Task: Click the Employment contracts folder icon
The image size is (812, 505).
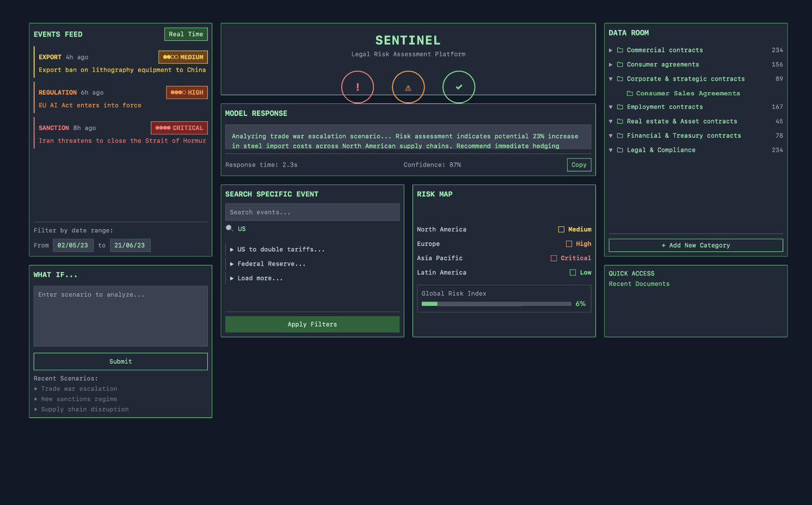Action: (x=620, y=107)
